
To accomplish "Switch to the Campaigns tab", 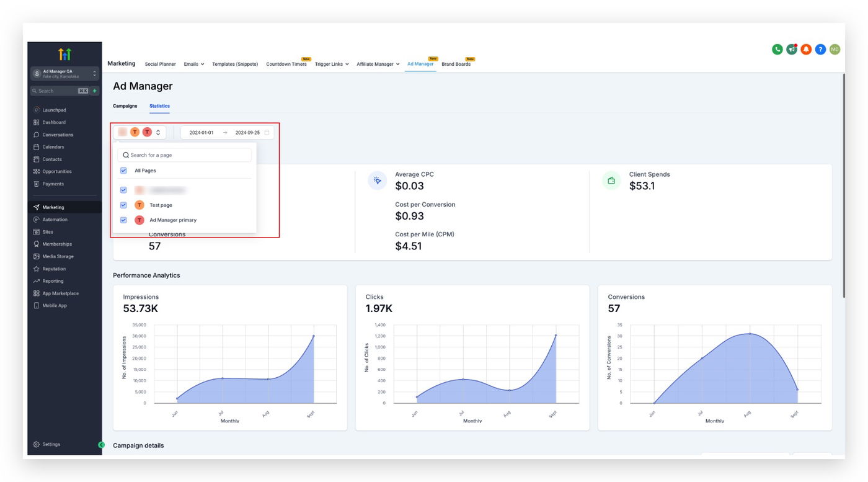I will [x=125, y=106].
